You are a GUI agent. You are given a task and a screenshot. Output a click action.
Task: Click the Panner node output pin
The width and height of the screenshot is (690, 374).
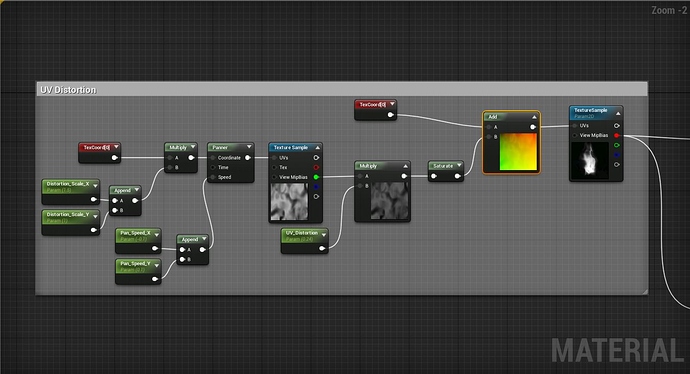(x=247, y=158)
